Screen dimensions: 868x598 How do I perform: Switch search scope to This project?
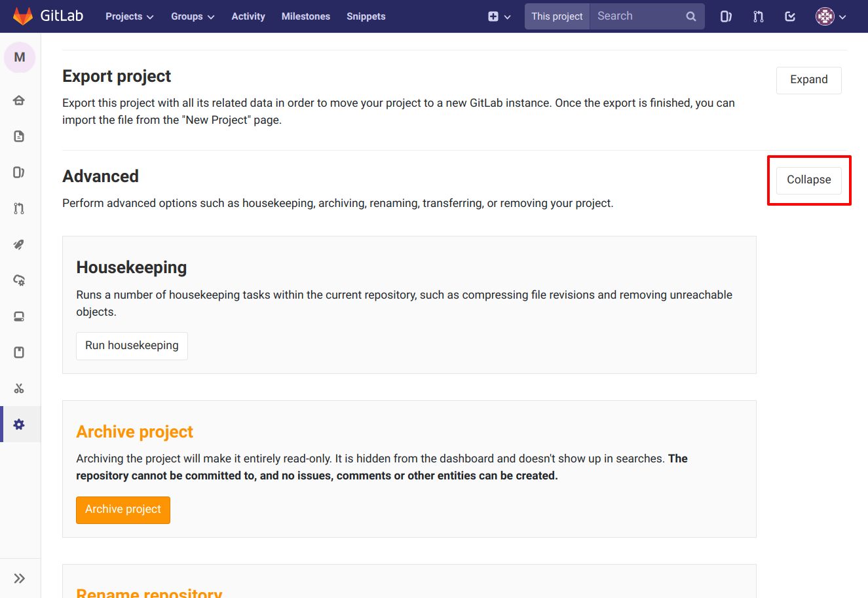(557, 16)
